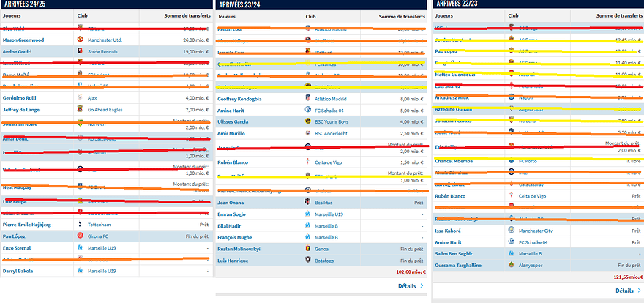Click the 102,60 mio. € total
The image size is (644, 303).
411,272
